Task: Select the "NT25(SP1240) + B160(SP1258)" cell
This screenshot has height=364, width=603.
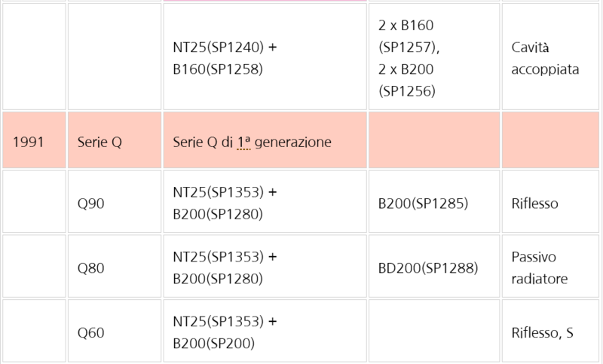Action: [x=224, y=57]
